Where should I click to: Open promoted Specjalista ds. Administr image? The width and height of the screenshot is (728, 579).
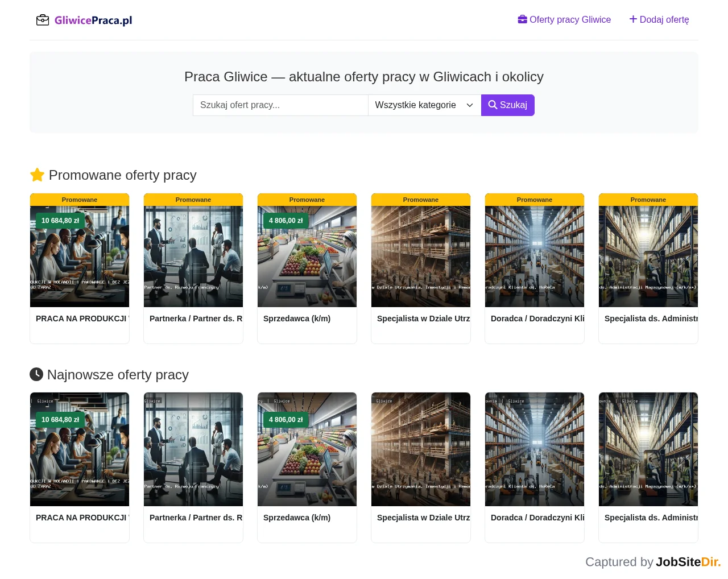(648, 257)
